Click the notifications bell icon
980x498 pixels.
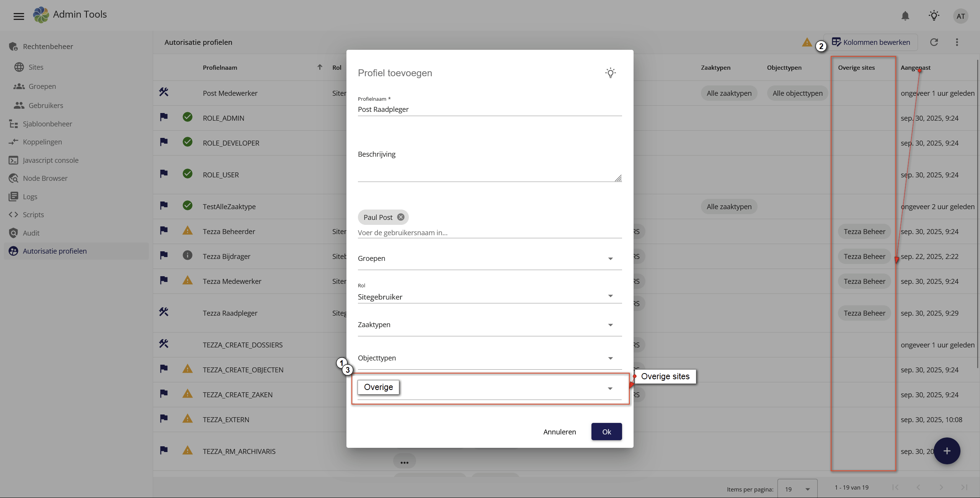point(905,16)
